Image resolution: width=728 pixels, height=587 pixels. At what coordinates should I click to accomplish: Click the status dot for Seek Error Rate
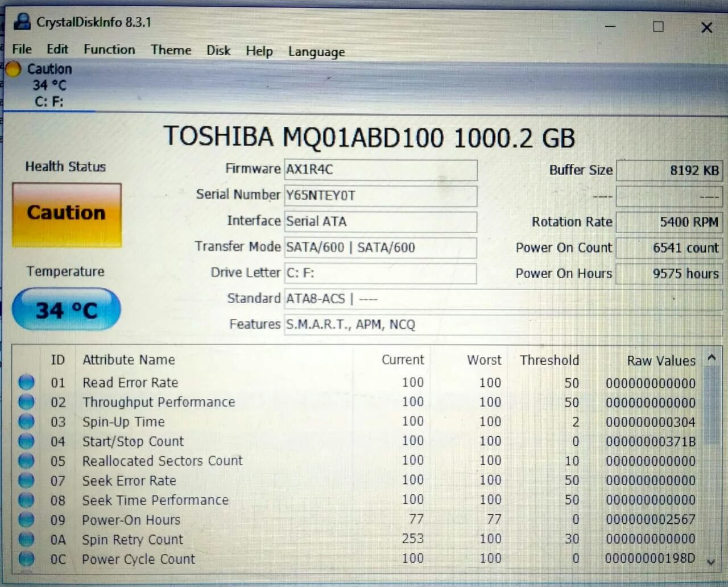click(26, 481)
